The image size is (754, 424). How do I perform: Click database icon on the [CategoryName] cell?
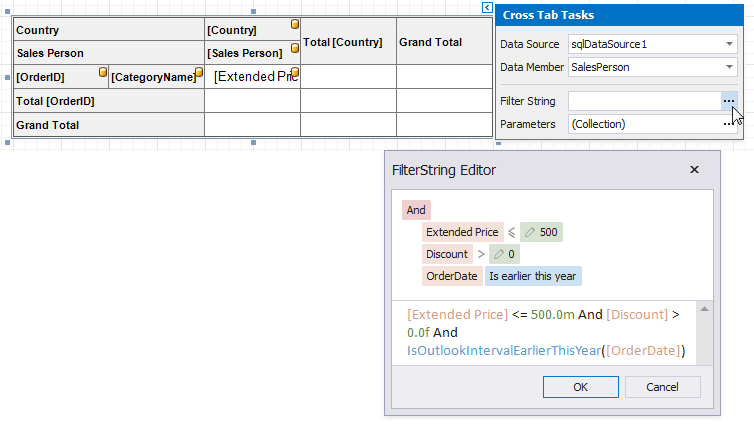(x=199, y=72)
